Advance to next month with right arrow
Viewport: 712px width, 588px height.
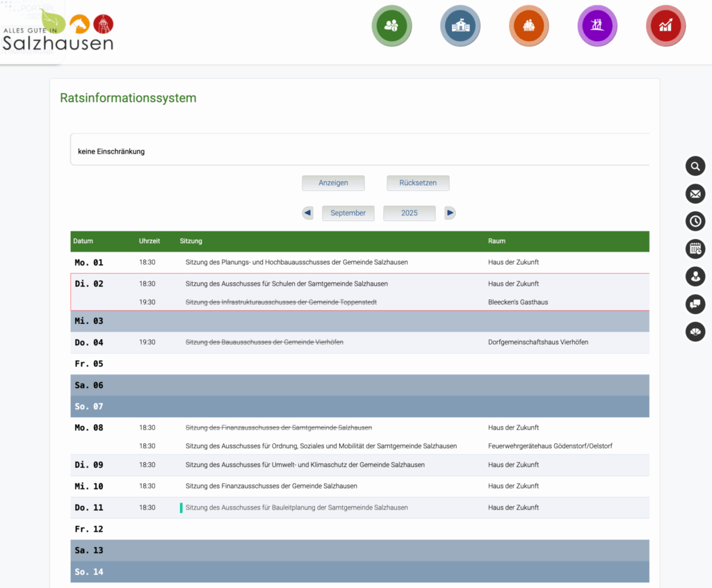point(450,213)
